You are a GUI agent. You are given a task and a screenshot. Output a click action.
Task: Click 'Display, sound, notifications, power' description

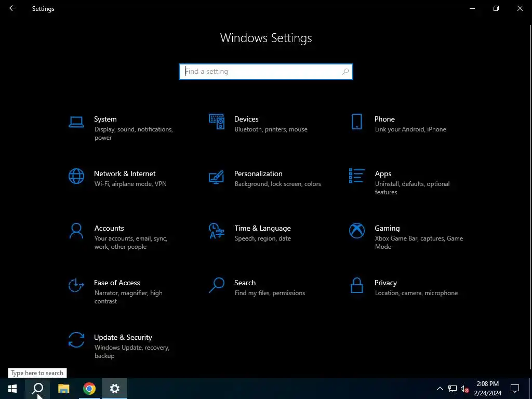click(134, 134)
